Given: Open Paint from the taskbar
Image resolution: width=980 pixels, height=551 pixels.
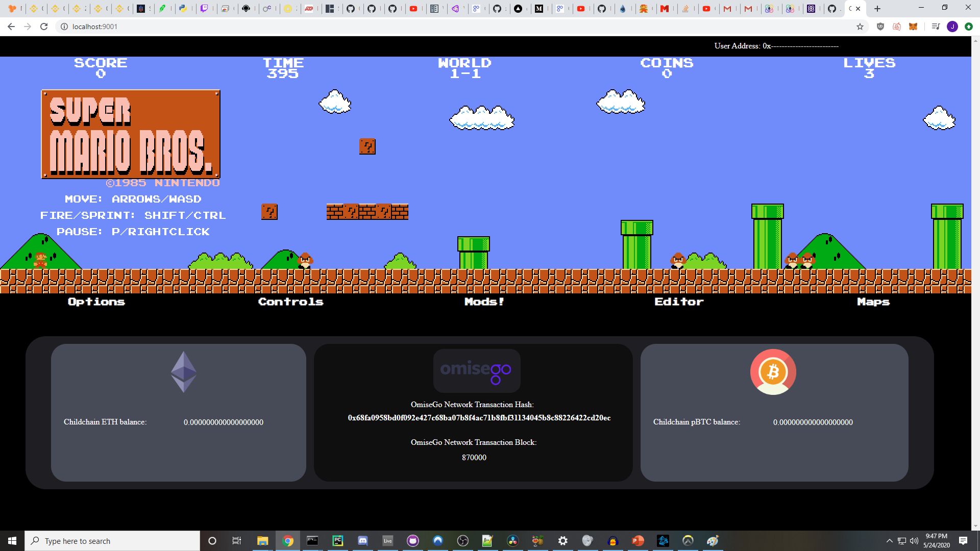Looking at the screenshot, I should point(713,541).
